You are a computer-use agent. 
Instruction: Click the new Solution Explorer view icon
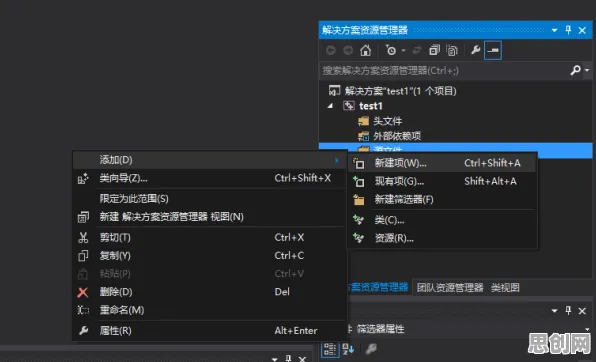[83, 217]
